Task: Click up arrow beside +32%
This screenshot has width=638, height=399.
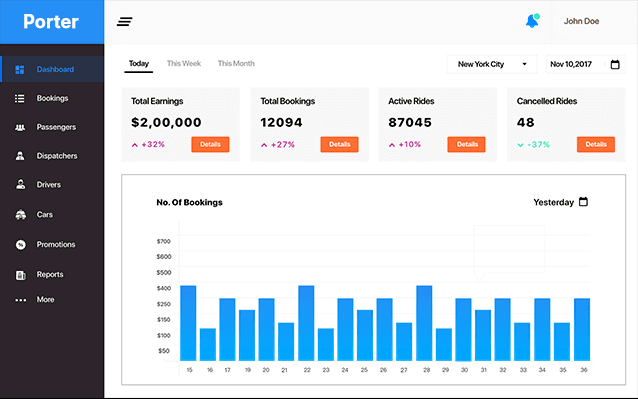Action: pos(135,145)
